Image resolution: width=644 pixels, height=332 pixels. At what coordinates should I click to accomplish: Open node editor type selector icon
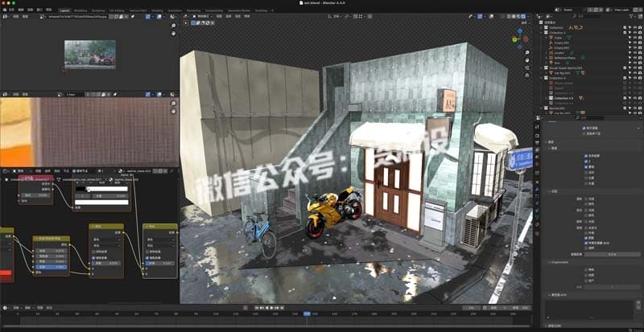pyautogui.click(x=6, y=170)
